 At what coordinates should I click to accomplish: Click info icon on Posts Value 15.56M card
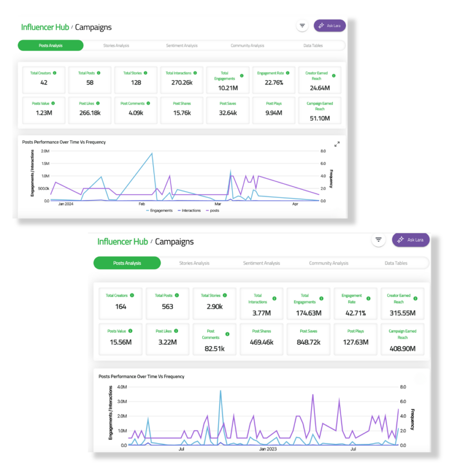pyautogui.click(x=130, y=331)
